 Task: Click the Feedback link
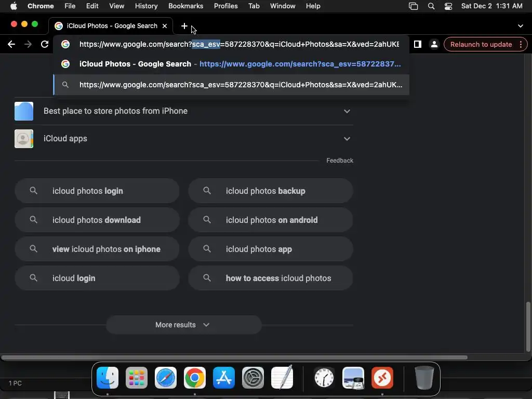340,161
